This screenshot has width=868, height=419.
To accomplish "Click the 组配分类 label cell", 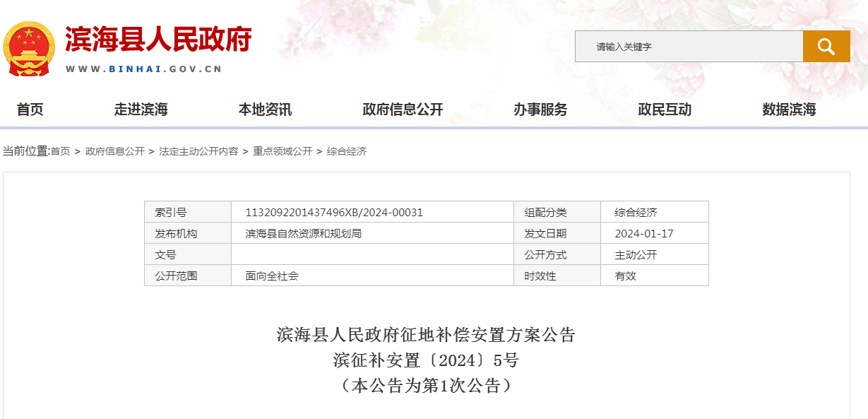I will click(558, 212).
